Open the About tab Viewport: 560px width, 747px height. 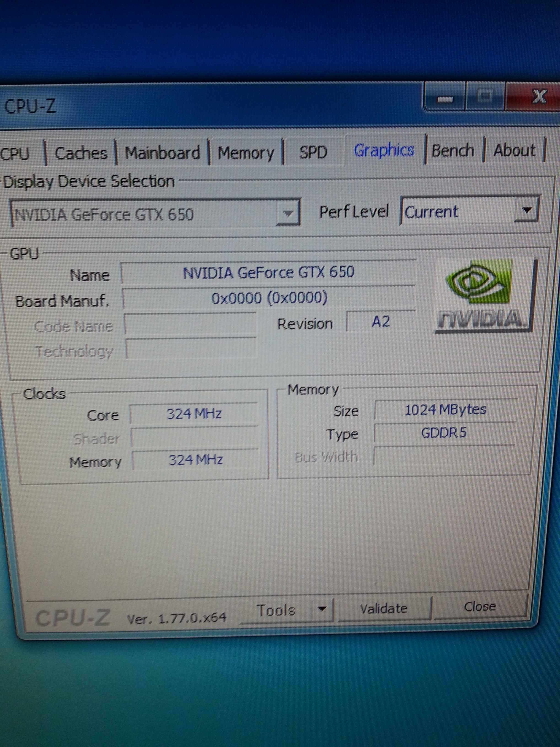pyautogui.click(x=514, y=150)
